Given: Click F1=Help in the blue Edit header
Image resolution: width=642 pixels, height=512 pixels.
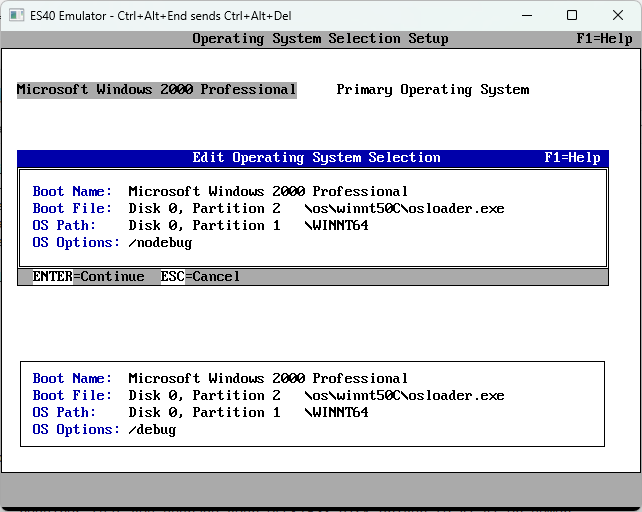Looking at the screenshot, I should tap(572, 158).
